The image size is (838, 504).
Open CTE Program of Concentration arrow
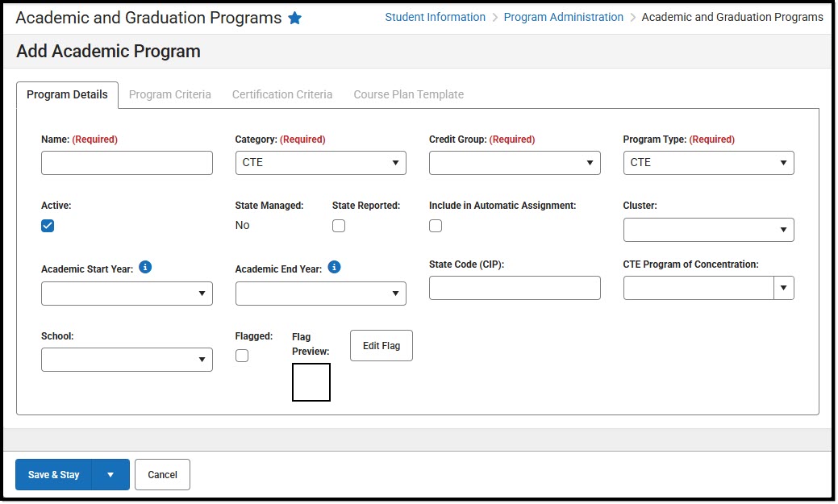point(783,288)
